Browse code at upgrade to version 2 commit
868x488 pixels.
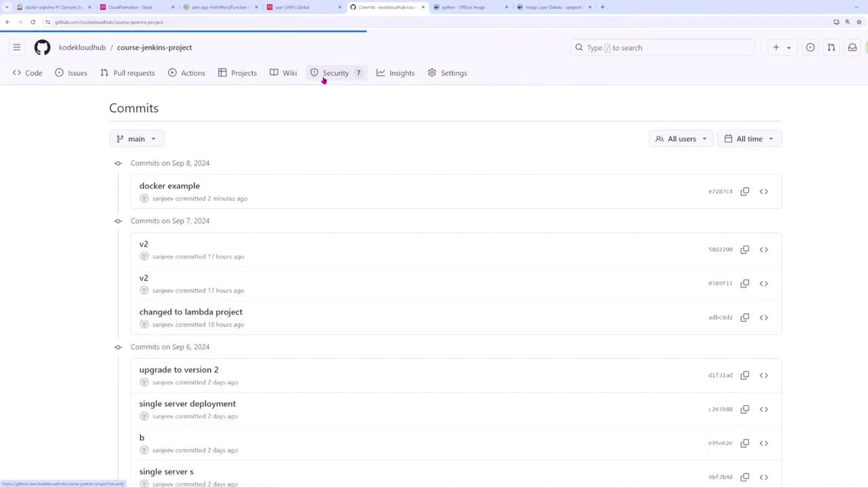click(x=764, y=375)
